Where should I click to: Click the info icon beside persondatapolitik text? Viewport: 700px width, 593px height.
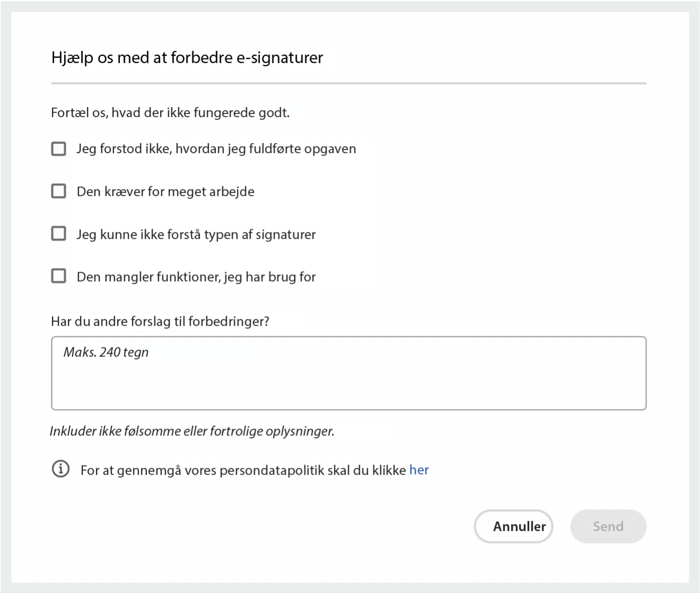pyautogui.click(x=61, y=469)
